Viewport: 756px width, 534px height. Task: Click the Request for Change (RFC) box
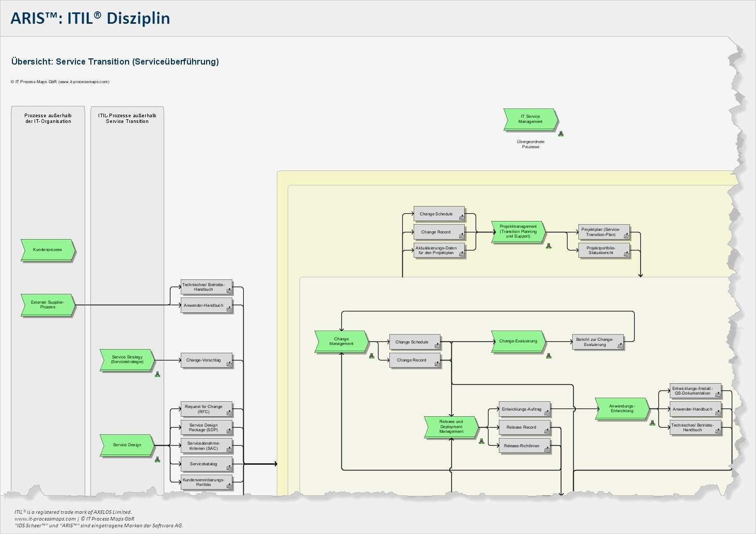coord(207,409)
